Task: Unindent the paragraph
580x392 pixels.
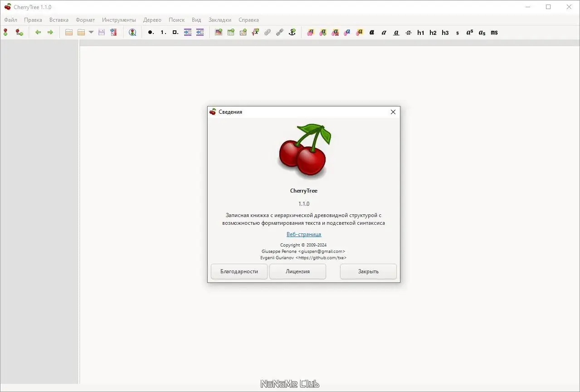Action: coord(200,32)
